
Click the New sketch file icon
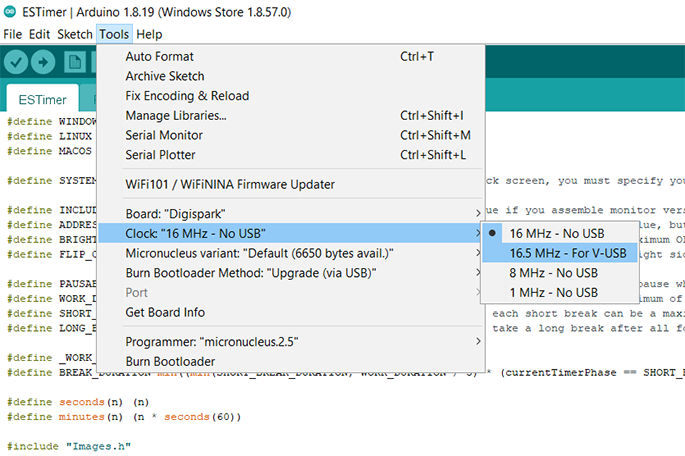coord(74,62)
